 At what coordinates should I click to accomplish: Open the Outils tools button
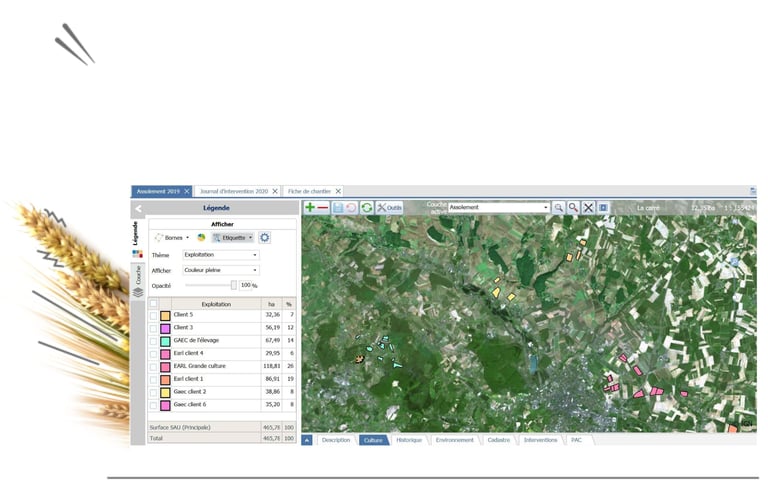[x=389, y=208]
